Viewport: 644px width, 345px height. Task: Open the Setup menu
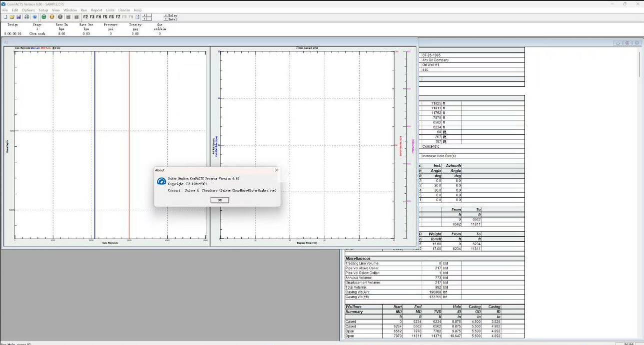pyautogui.click(x=43, y=10)
